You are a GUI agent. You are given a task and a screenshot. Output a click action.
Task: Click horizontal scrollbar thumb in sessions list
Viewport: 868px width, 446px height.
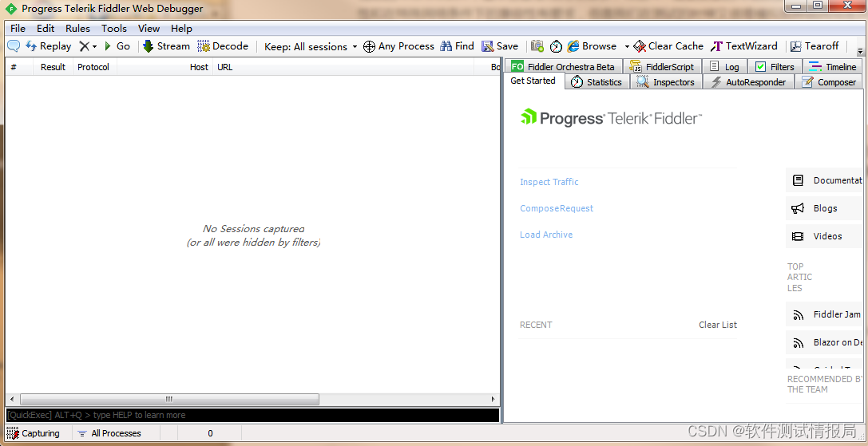[x=169, y=399]
